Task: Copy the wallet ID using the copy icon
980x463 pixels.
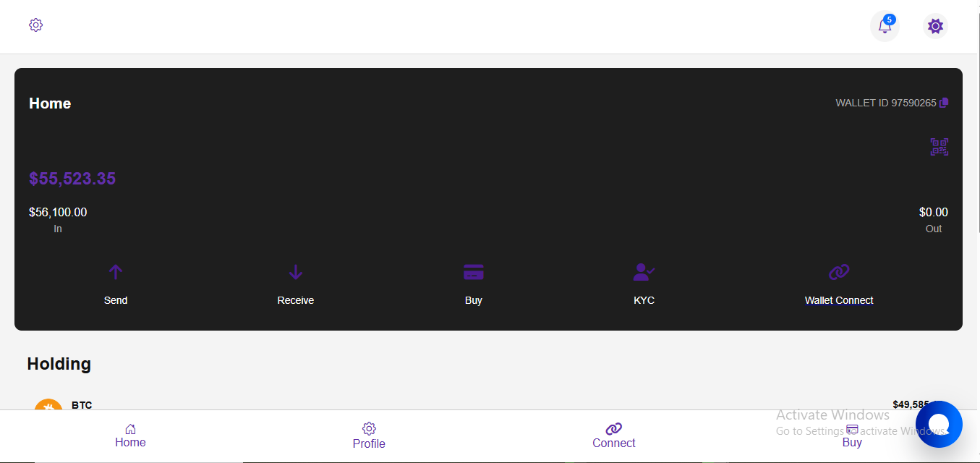Action: coord(944,103)
